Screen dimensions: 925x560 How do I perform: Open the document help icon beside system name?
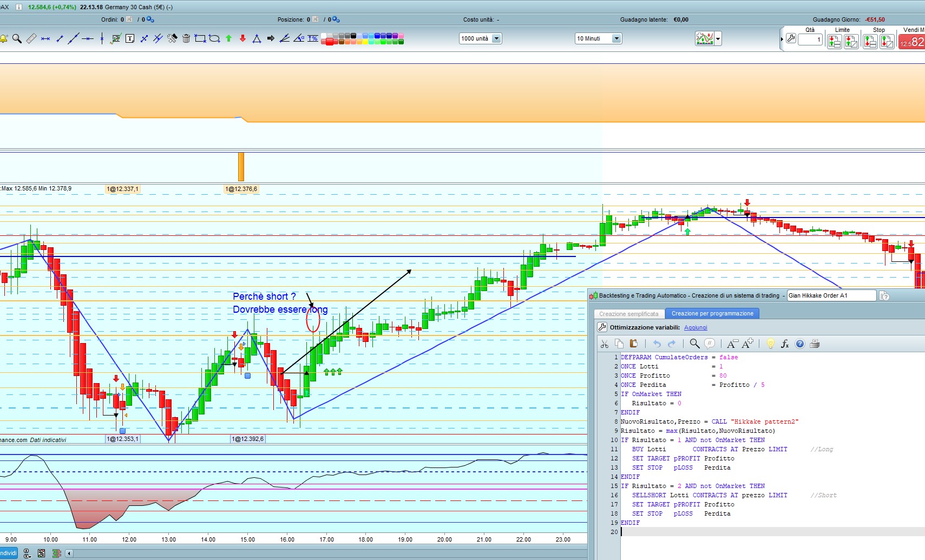(884, 295)
